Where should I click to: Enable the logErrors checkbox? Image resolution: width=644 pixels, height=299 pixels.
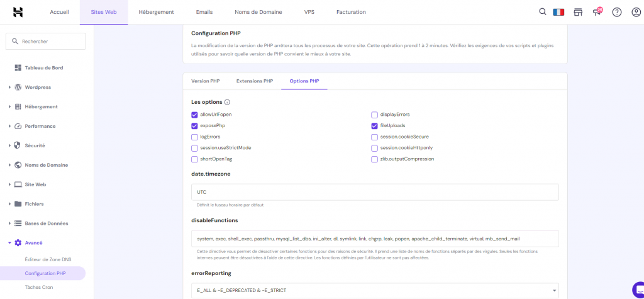(x=194, y=137)
